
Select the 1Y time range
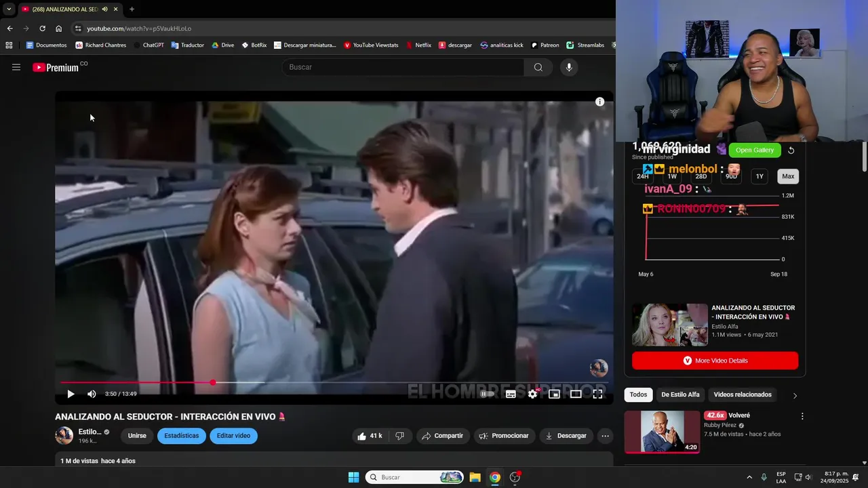[x=759, y=176]
